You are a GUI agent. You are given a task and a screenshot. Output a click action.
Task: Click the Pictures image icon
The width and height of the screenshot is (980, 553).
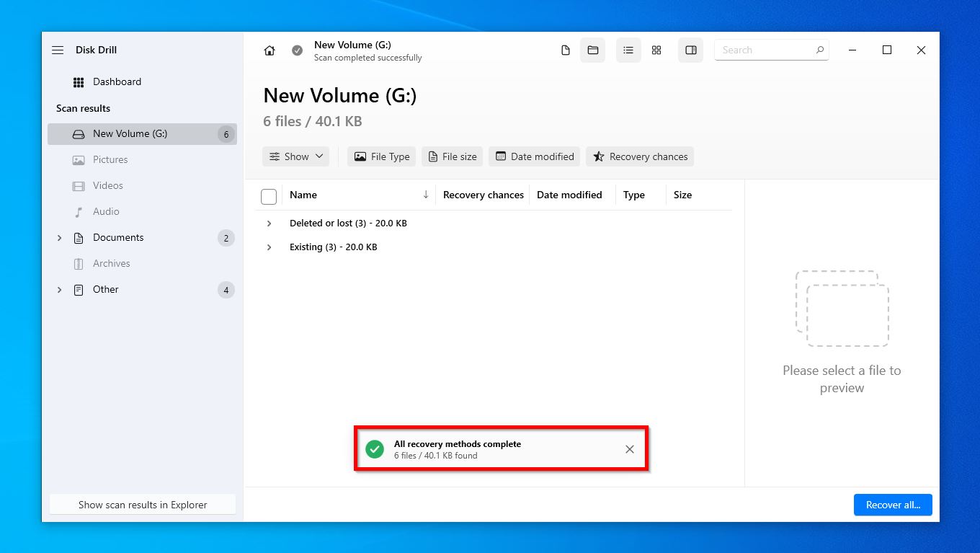pyautogui.click(x=79, y=160)
